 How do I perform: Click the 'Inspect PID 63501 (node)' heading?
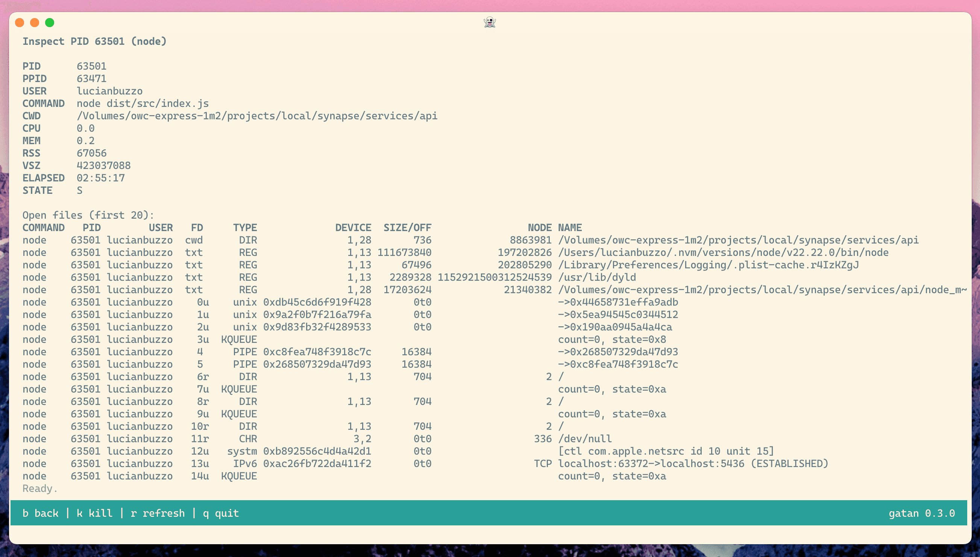[x=94, y=41]
